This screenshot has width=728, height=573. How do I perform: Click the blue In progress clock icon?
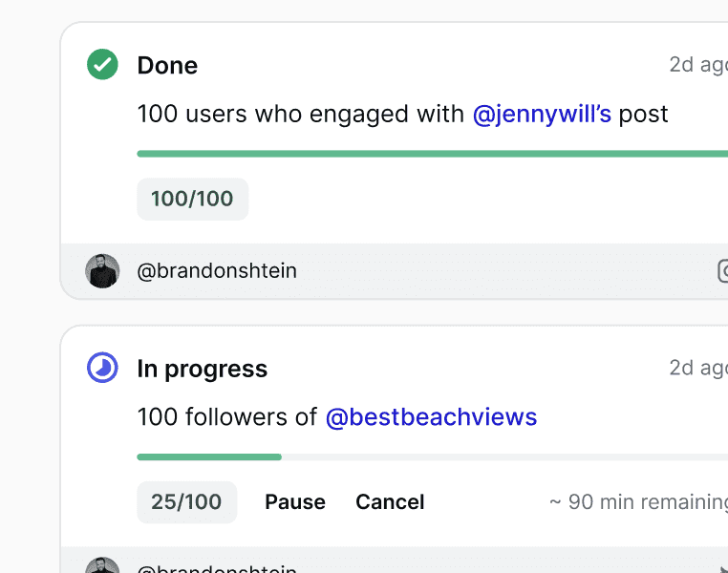pyautogui.click(x=102, y=368)
